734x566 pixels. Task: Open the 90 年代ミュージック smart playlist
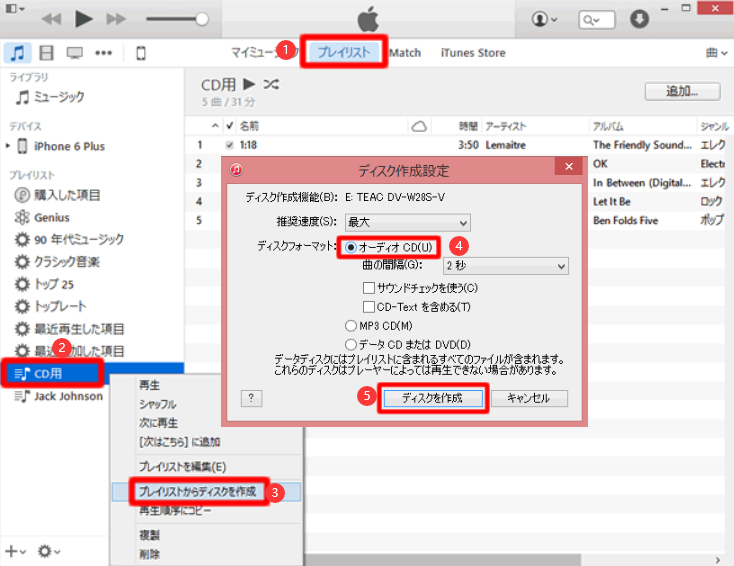tap(69, 239)
